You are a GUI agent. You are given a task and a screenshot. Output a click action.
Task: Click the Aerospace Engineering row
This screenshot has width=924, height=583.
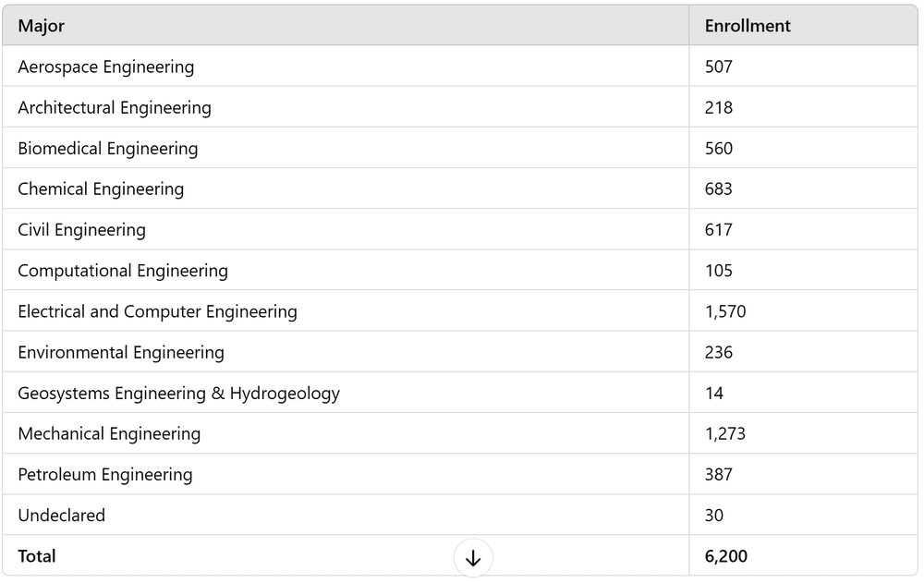point(459,66)
